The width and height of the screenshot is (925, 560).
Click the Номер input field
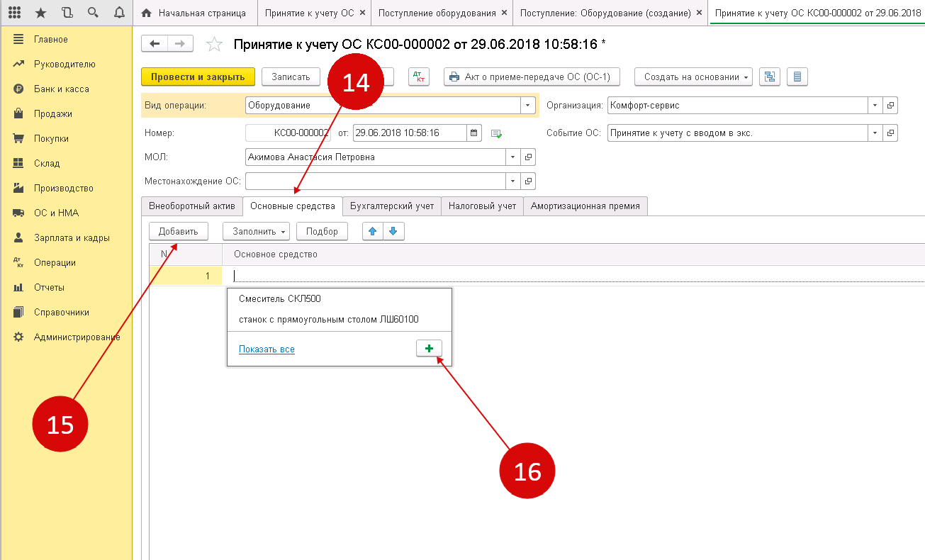tap(288, 133)
